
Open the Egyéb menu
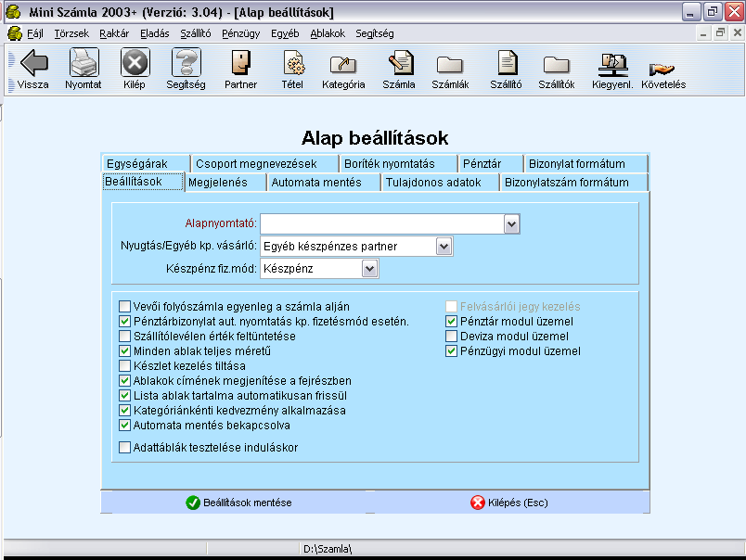(285, 33)
